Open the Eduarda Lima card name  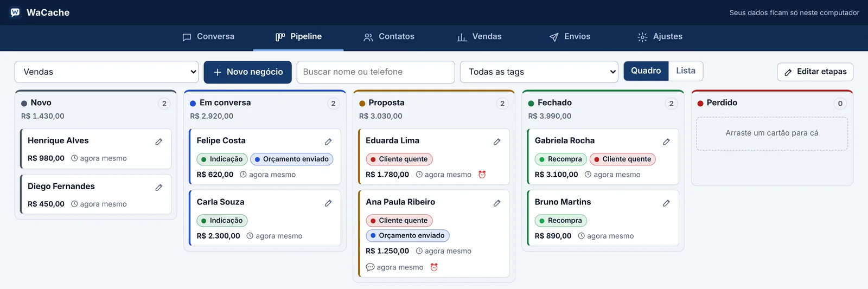coord(392,141)
